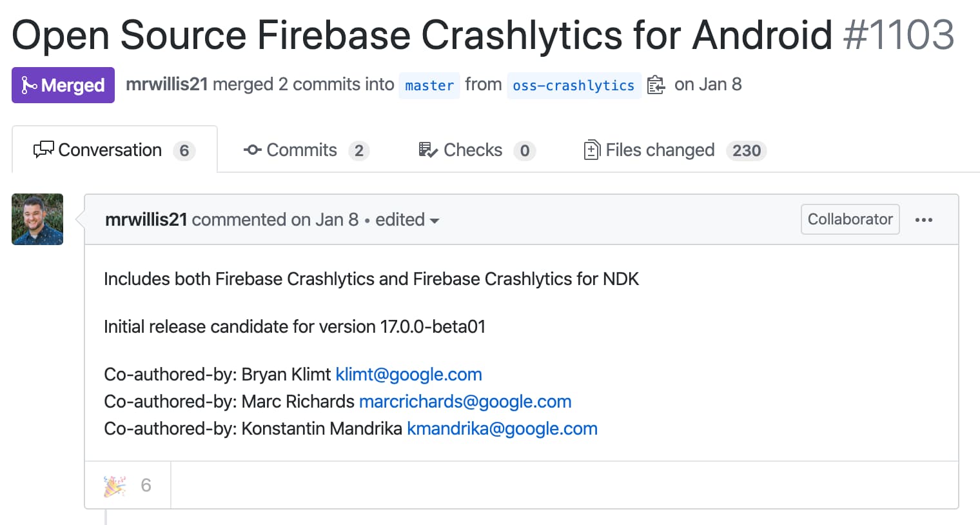This screenshot has height=525, width=980.
Task: Click the Checks checklist icon
Action: (x=428, y=150)
